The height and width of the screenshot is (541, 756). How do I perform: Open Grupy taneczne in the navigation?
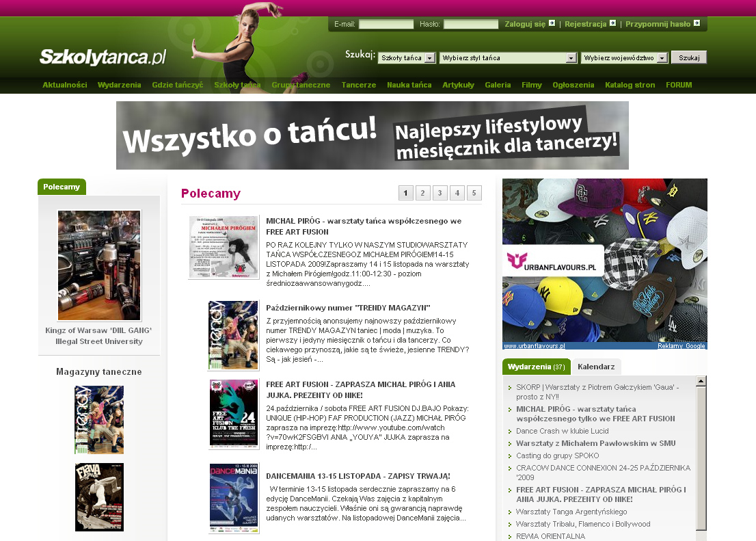point(301,85)
